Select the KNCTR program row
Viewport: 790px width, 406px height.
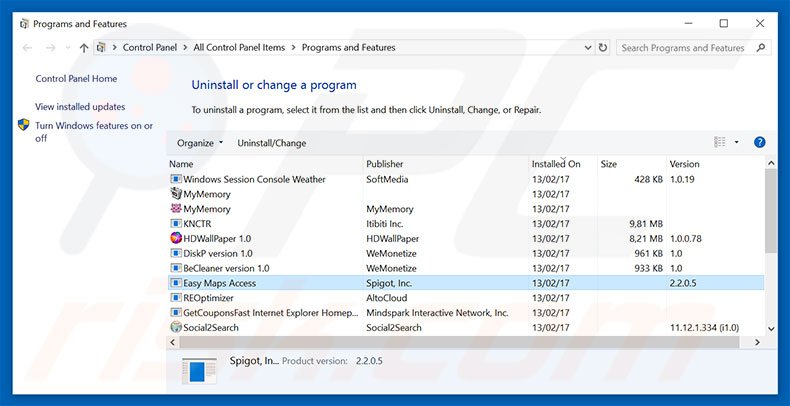coord(466,224)
